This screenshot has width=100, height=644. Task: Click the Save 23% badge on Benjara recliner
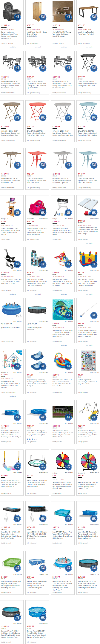tap(17, 17)
